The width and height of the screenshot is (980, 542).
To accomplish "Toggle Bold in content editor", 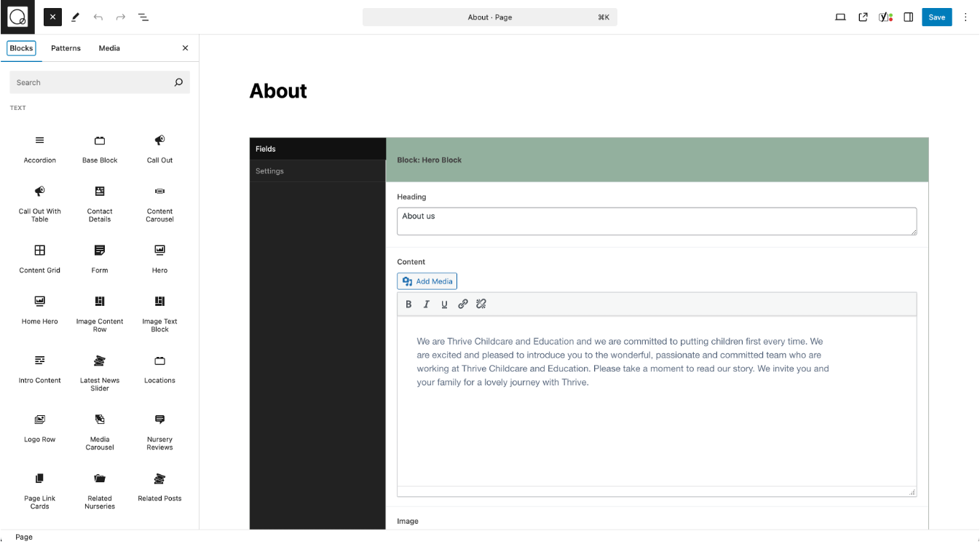I will tap(408, 305).
